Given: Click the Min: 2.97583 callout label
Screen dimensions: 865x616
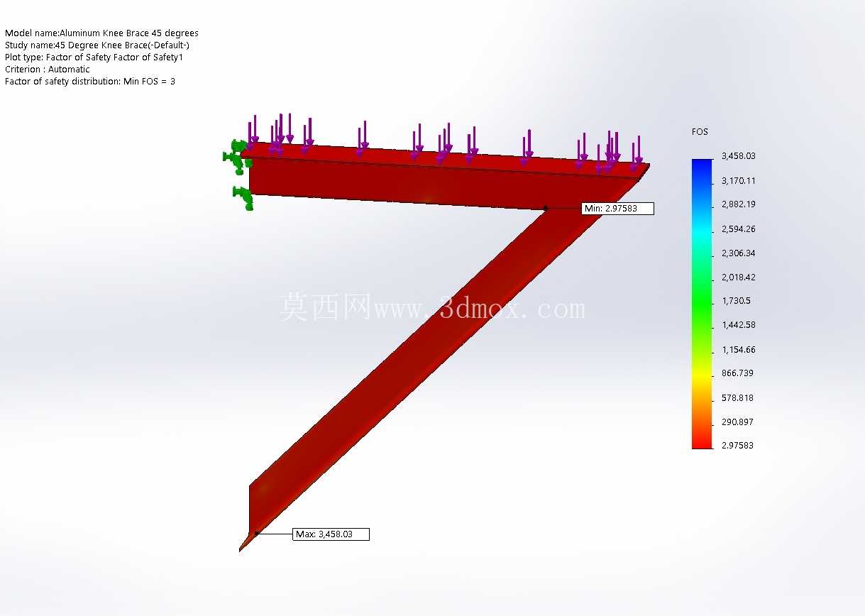Looking at the screenshot, I should [x=618, y=209].
